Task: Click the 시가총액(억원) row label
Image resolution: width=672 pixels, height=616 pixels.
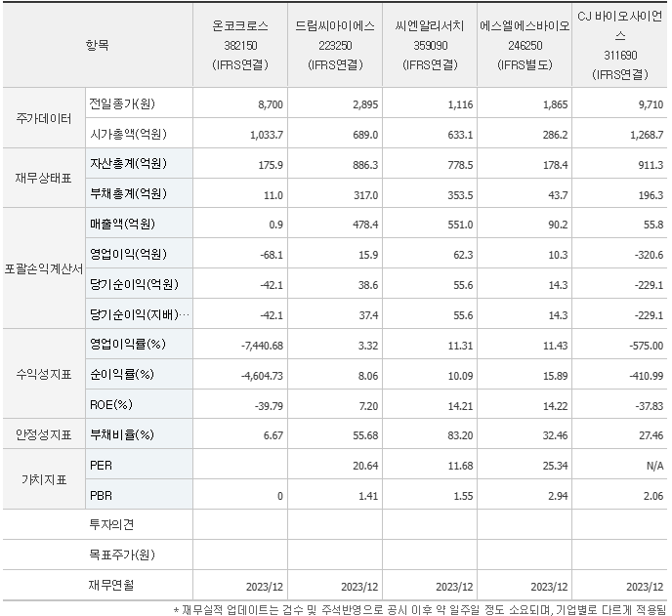Action: click(x=128, y=134)
